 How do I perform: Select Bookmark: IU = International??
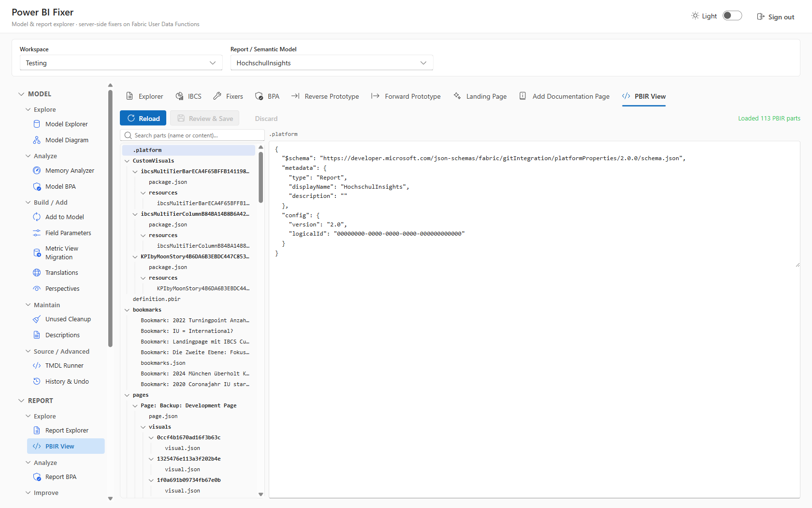click(x=187, y=331)
